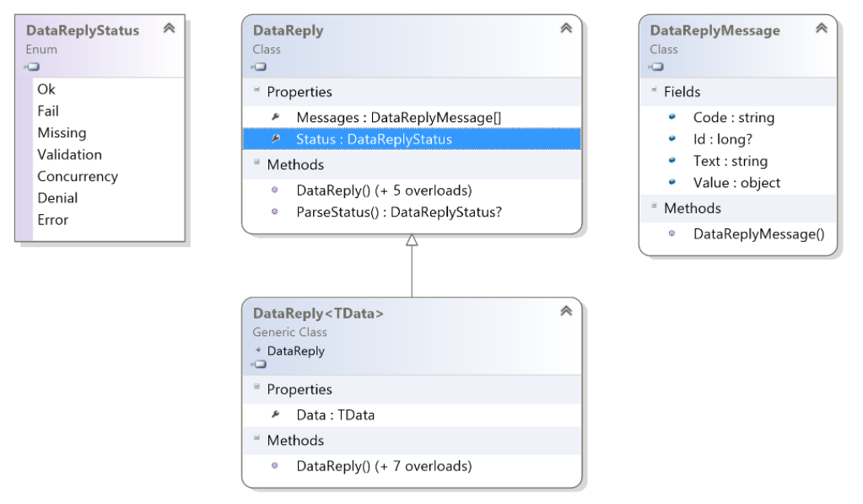Click filter icon under DataReplyMessage Class label
The image size is (863, 504).
tap(655, 67)
